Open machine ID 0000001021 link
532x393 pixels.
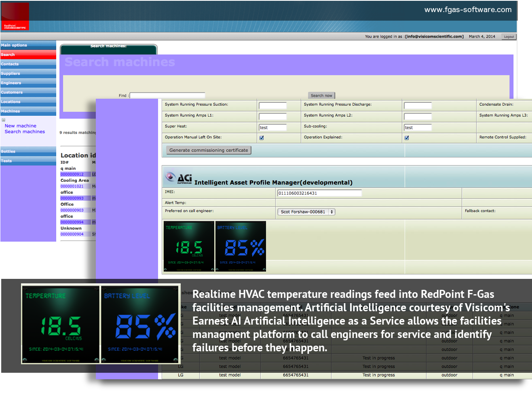pos(72,186)
